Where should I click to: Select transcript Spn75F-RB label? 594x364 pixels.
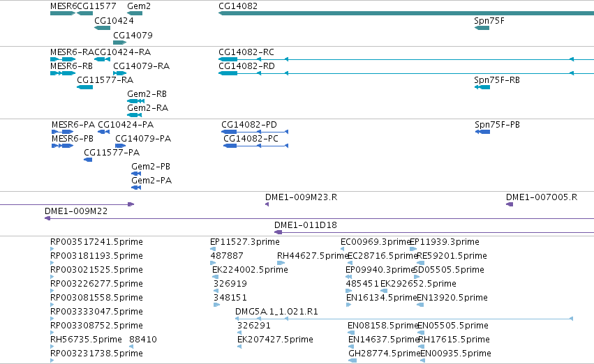497,79
